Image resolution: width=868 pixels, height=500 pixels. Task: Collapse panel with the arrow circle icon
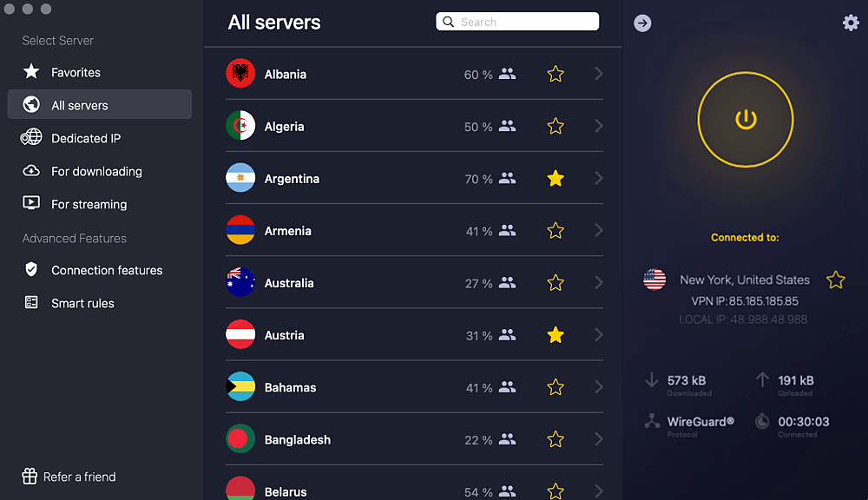tap(642, 23)
